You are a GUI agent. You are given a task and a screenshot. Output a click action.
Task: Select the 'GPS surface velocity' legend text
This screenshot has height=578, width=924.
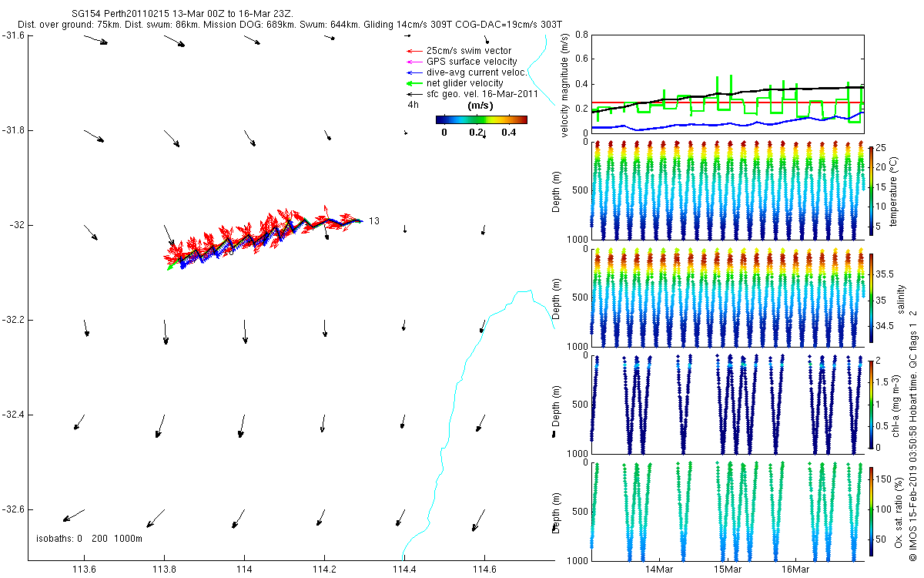(x=471, y=62)
